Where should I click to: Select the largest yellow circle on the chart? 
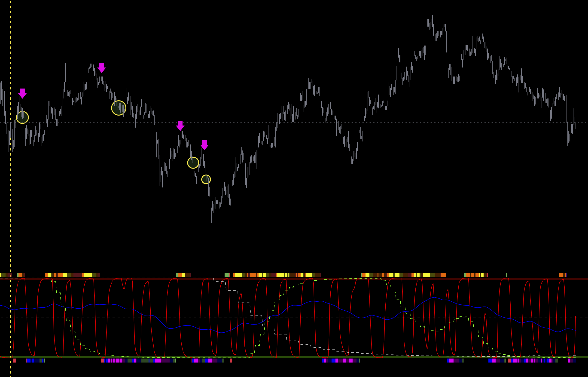(x=119, y=108)
